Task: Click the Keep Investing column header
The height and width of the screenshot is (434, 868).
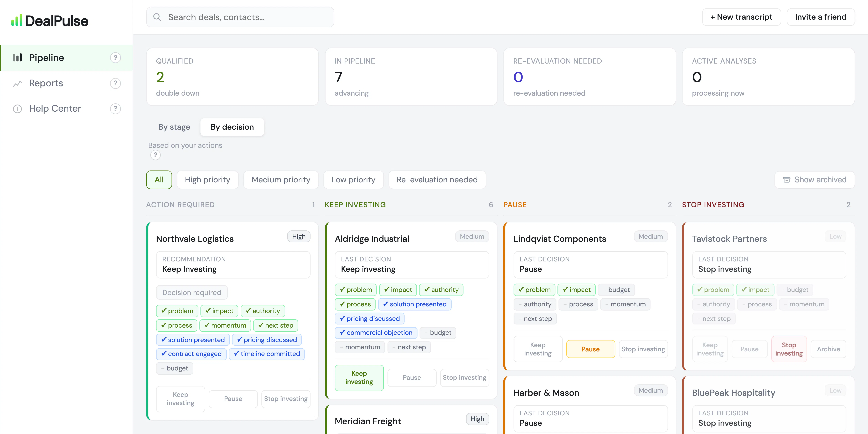Action: 355,205
